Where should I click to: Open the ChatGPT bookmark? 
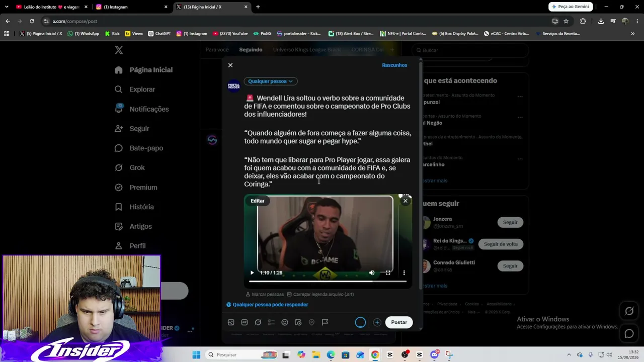pyautogui.click(x=159, y=34)
